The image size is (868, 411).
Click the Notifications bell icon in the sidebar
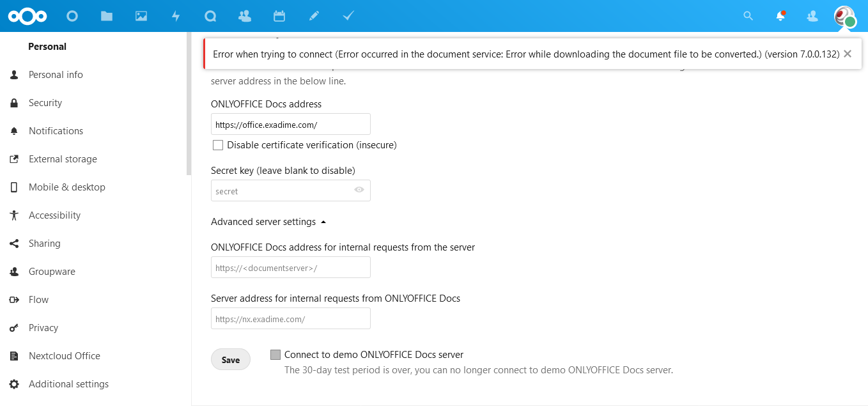pyautogui.click(x=14, y=131)
